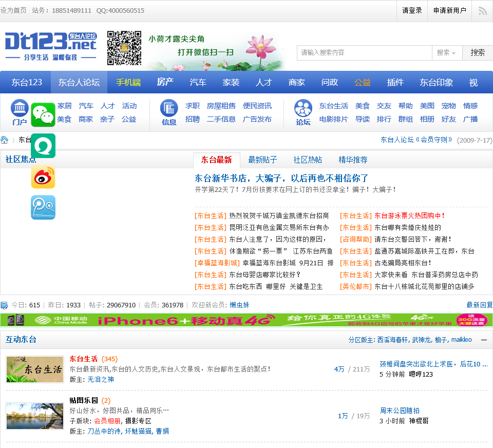493x448 pixels.
Task: Open section moderator 西溪海春轩 profile
Action: tap(393, 340)
